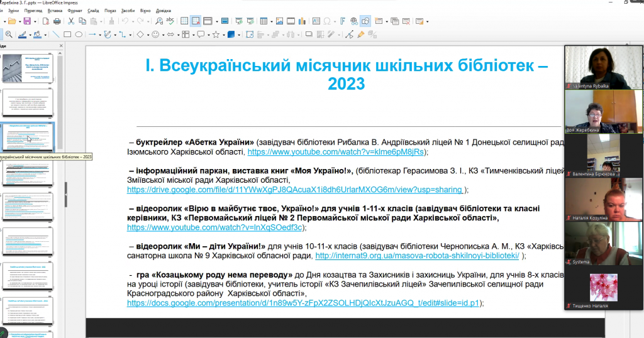Export the presentation directly as PDF
Screen dimensions: 644x338
(x=45, y=21)
